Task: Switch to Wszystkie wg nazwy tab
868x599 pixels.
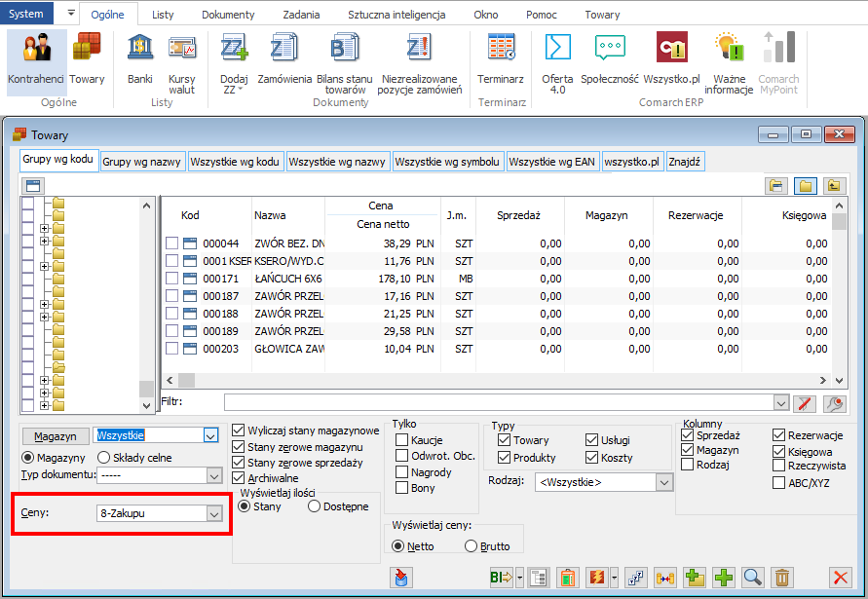Action: pos(338,162)
